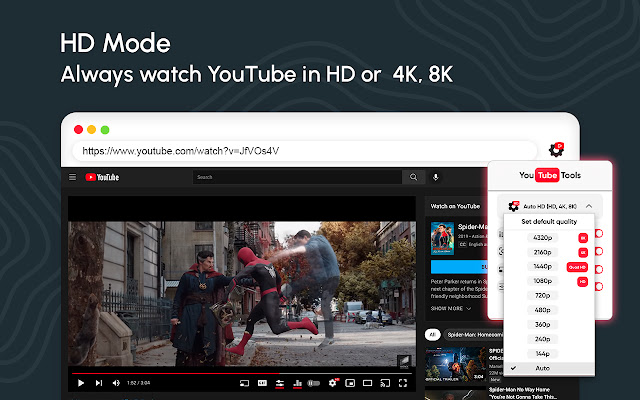
Task: Skip to the next video
Action: (x=99, y=383)
